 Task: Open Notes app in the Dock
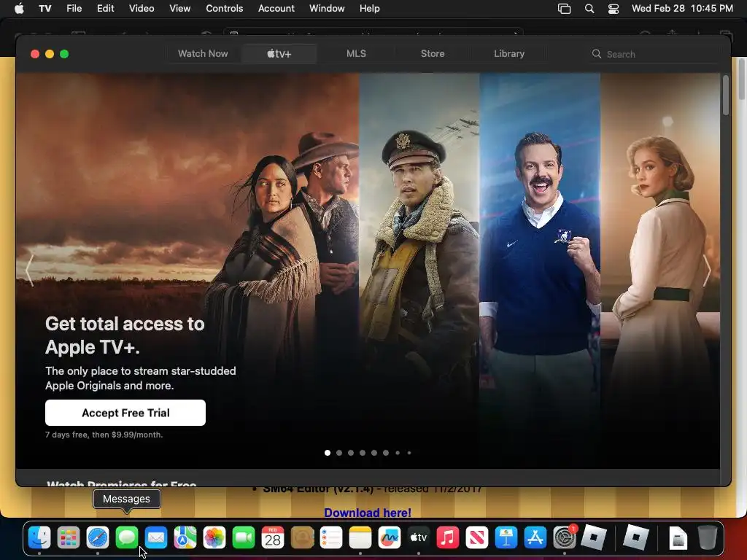click(360, 538)
